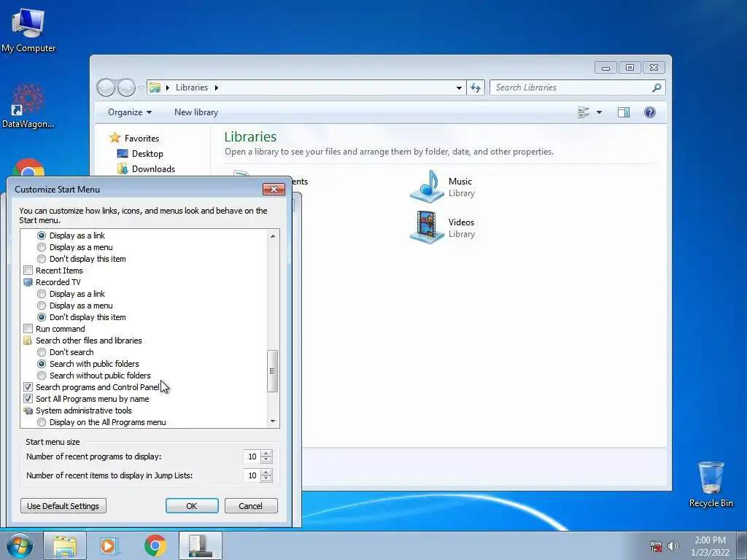Click the libraries folder icon in address bar

pos(155,87)
